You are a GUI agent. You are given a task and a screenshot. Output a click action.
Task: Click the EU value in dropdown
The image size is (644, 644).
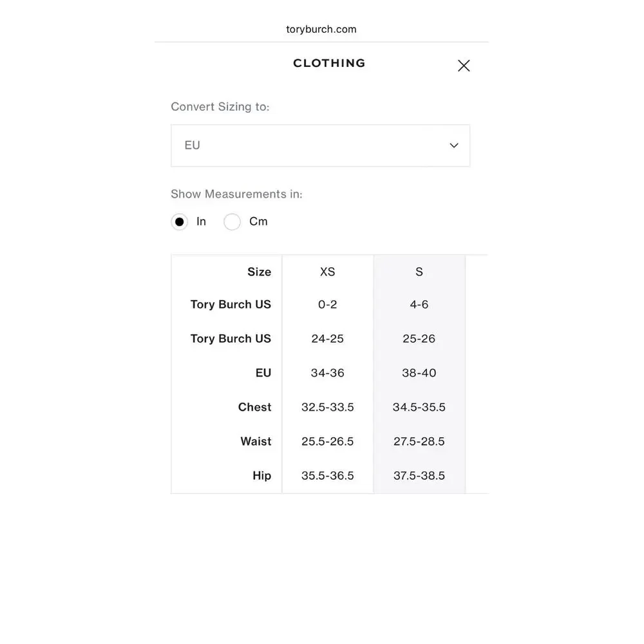(x=192, y=146)
